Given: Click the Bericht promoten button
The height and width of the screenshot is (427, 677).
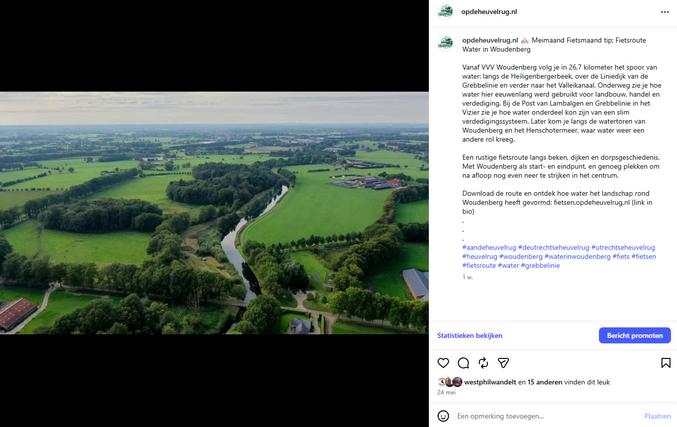Looking at the screenshot, I should tap(635, 335).
